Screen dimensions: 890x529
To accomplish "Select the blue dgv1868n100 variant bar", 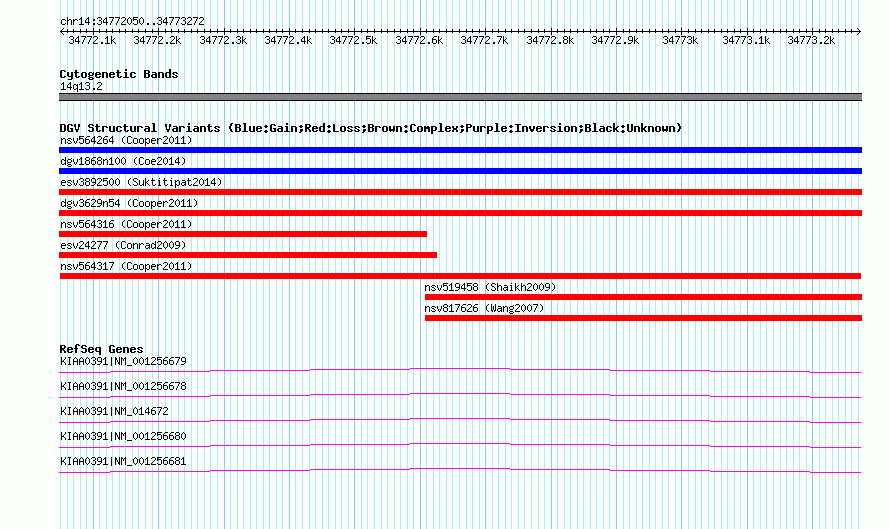I will coord(460,171).
